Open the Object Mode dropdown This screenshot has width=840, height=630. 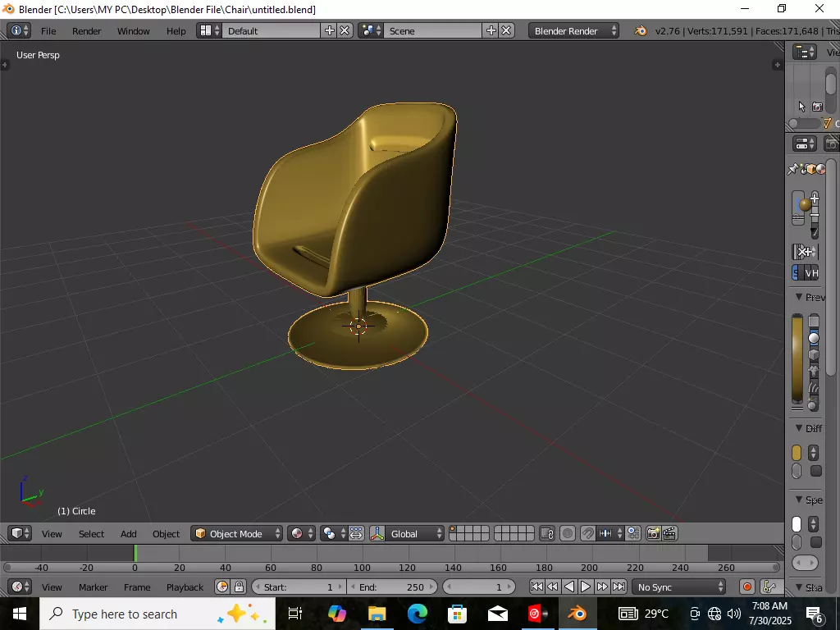coord(237,533)
